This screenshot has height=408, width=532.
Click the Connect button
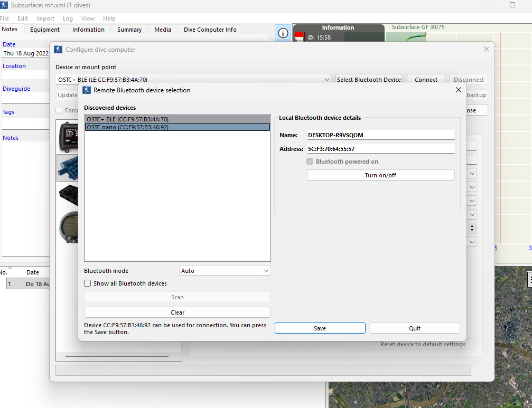point(426,79)
